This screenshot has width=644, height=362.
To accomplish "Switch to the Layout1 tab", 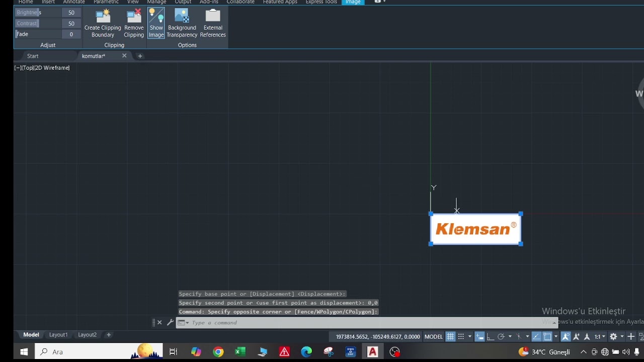I will point(58,335).
